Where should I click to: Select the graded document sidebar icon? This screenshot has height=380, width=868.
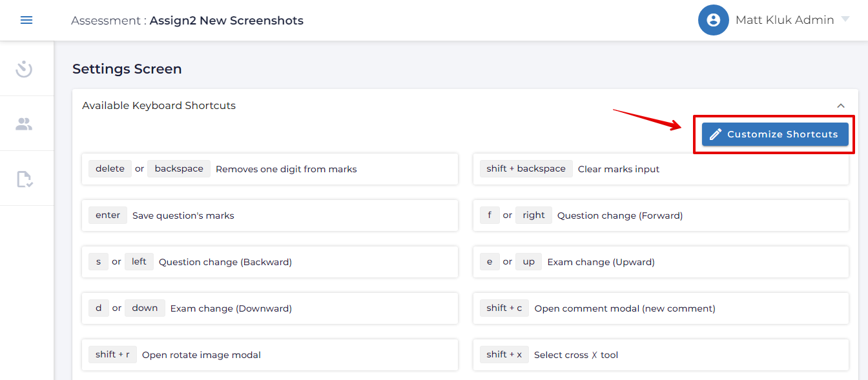pyautogui.click(x=25, y=179)
